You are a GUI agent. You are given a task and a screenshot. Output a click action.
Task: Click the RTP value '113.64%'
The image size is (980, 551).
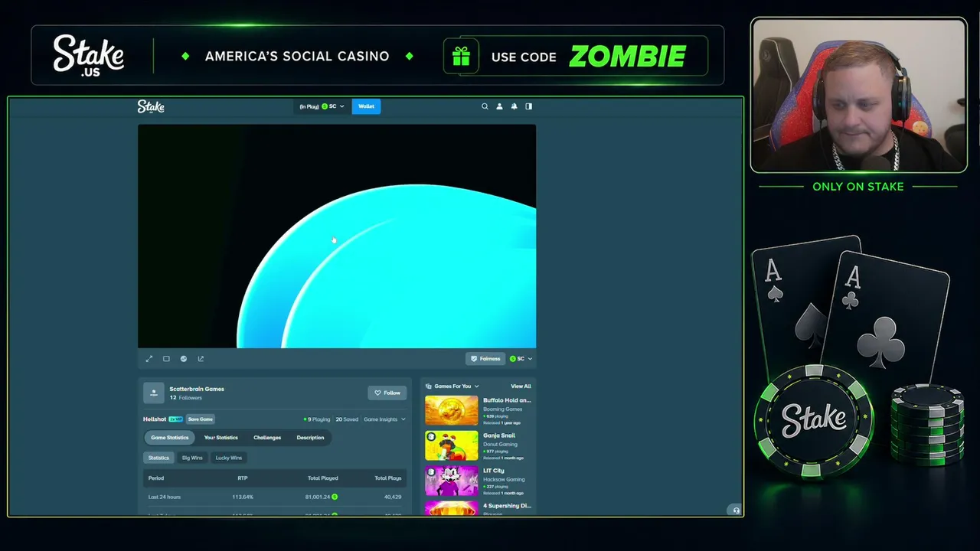243,497
